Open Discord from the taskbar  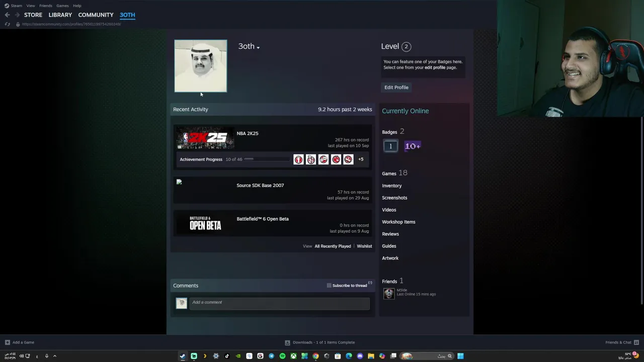pyautogui.click(x=360, y=356)
